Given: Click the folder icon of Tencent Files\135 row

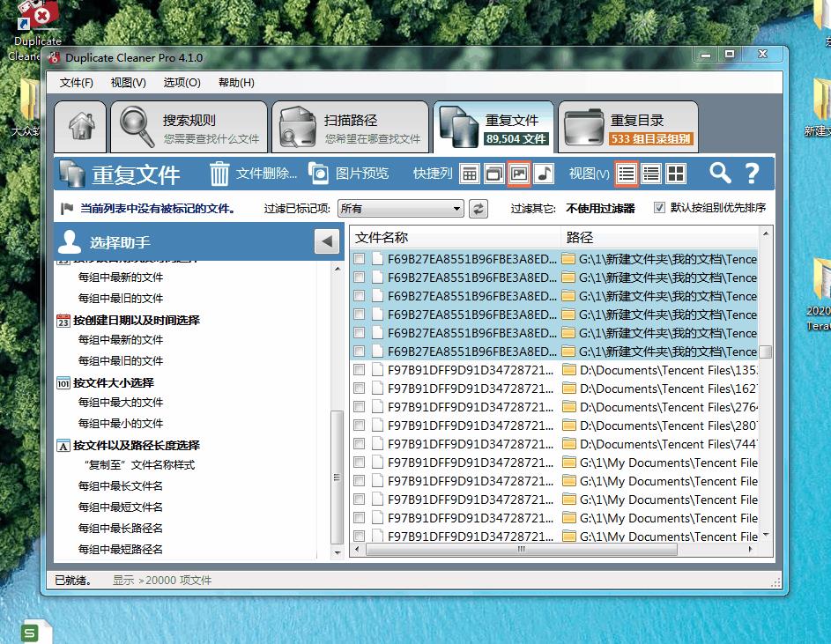Looking at the screenshot, I should [x=568, y=370].
